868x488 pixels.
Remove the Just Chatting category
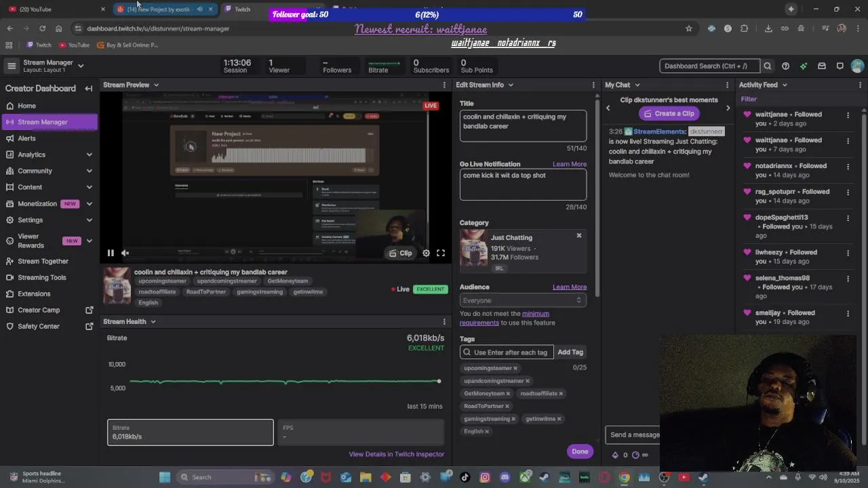point(579,235)
